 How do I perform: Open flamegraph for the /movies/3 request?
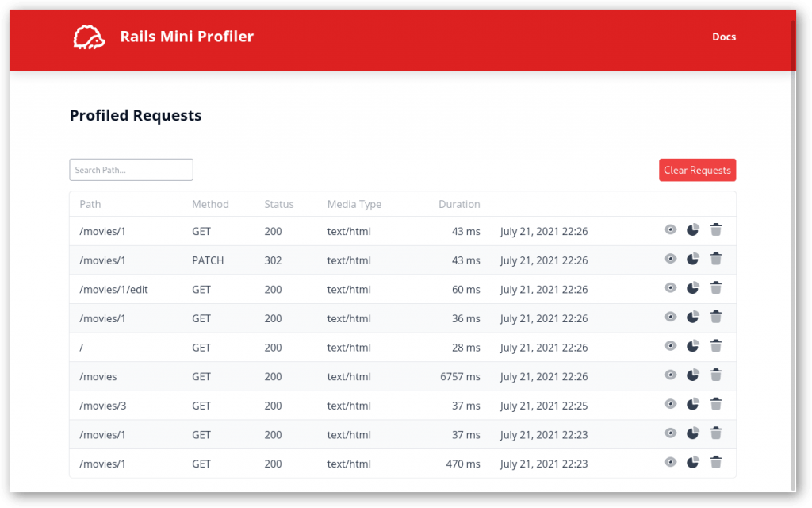[692, 404]
